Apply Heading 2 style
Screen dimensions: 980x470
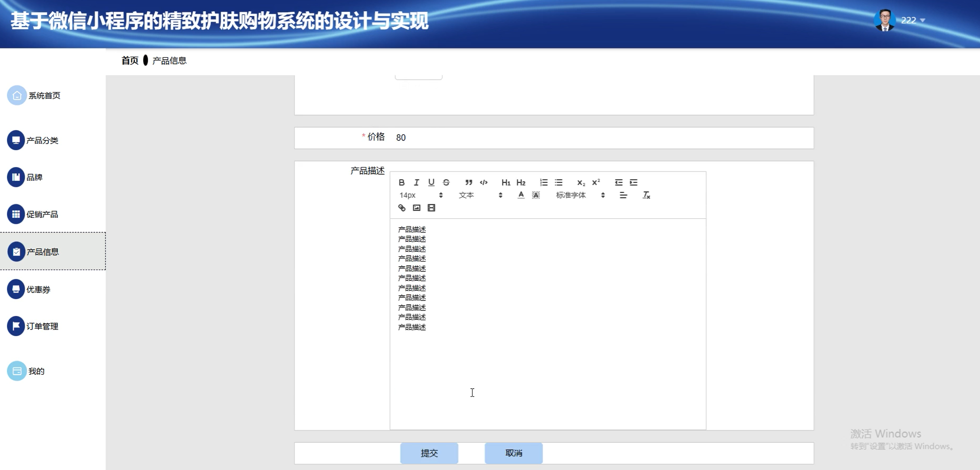[521, 182]
